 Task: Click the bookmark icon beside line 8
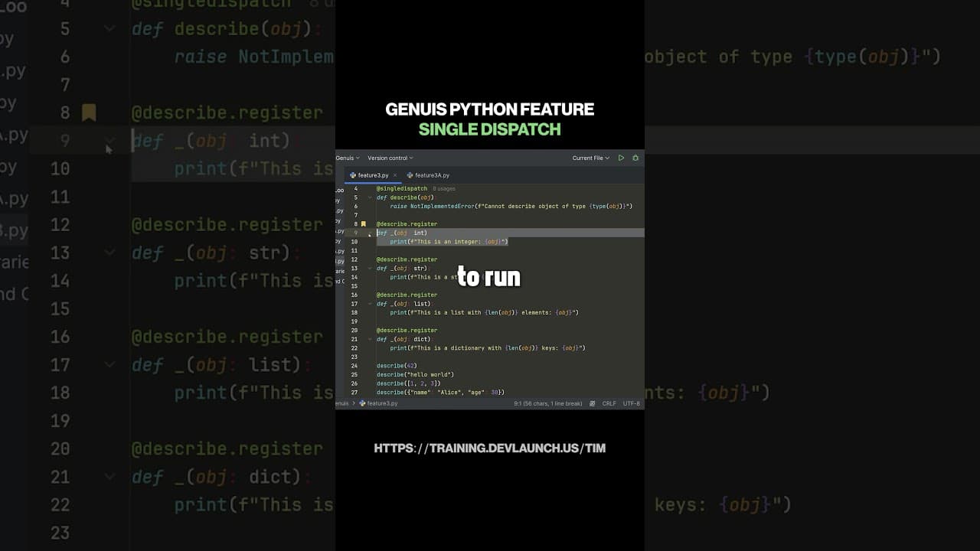(x=363, y=223)
